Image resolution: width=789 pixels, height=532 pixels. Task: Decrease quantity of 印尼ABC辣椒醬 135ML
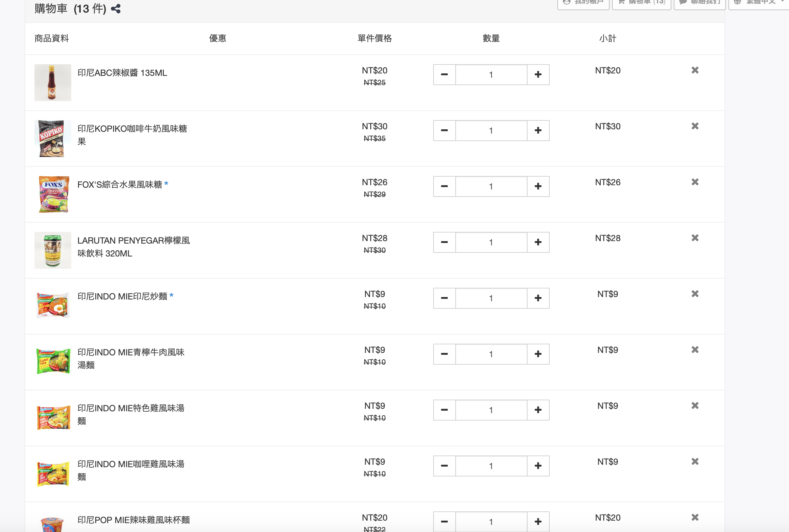(x=444, y=75)
